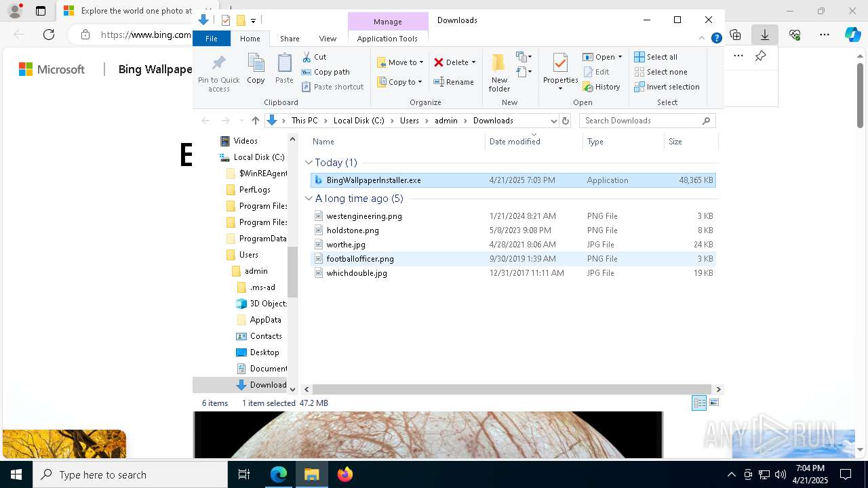This screenshot has width=868, height=488.
Task: Sort by the Size column header
Action: tap(691, 142)
